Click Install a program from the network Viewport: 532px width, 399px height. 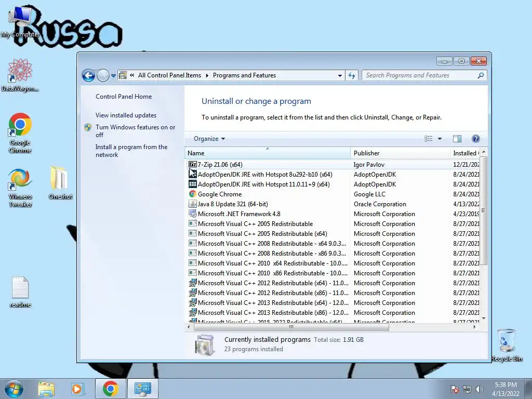(131, 151)
